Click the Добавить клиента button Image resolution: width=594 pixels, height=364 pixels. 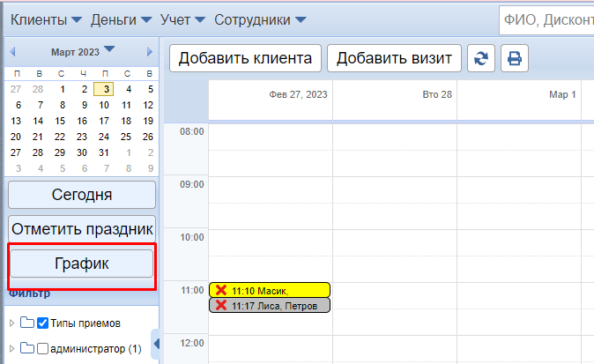tap(245, 58)
